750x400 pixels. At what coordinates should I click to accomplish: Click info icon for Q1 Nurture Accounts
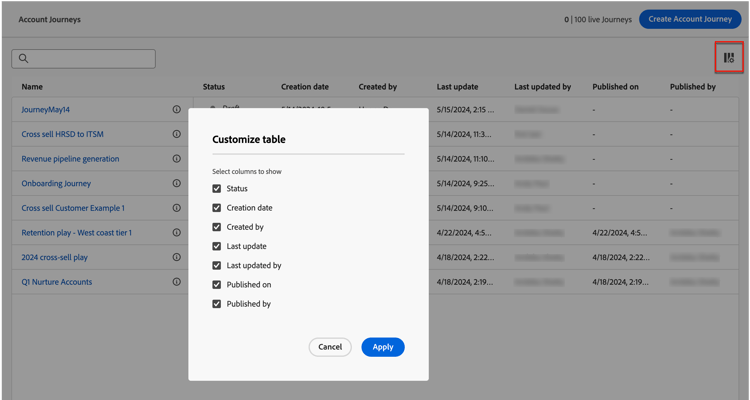177,282
